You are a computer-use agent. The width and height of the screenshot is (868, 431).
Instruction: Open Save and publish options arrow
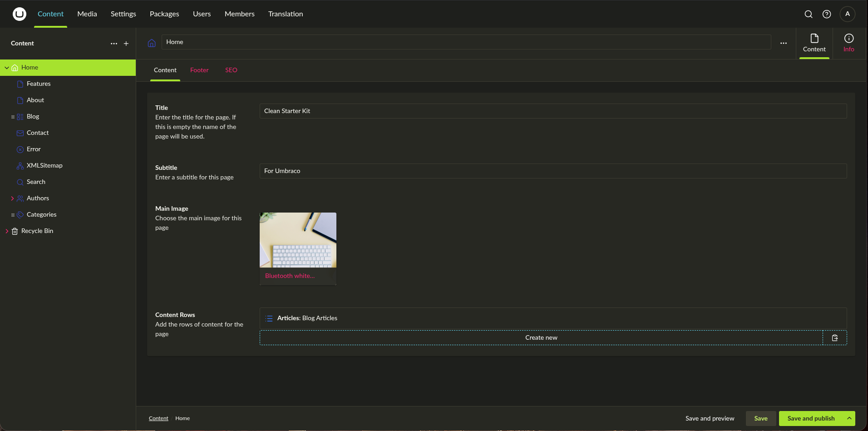(849, 418)
